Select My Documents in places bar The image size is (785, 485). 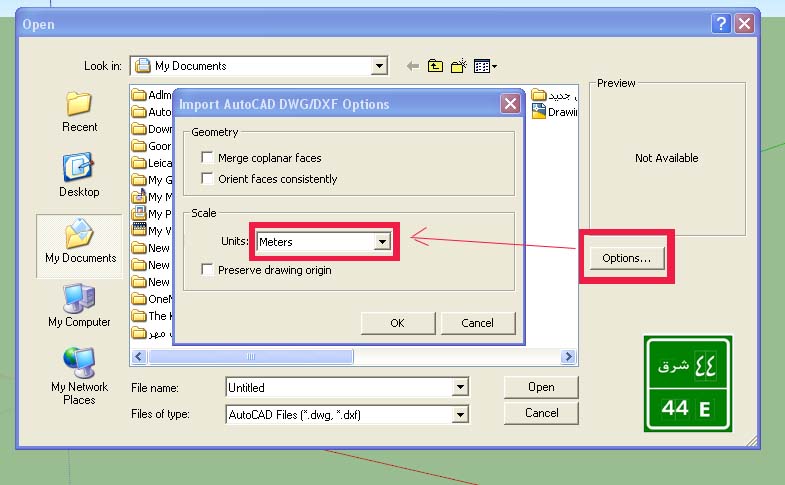[x=80, y=243]
